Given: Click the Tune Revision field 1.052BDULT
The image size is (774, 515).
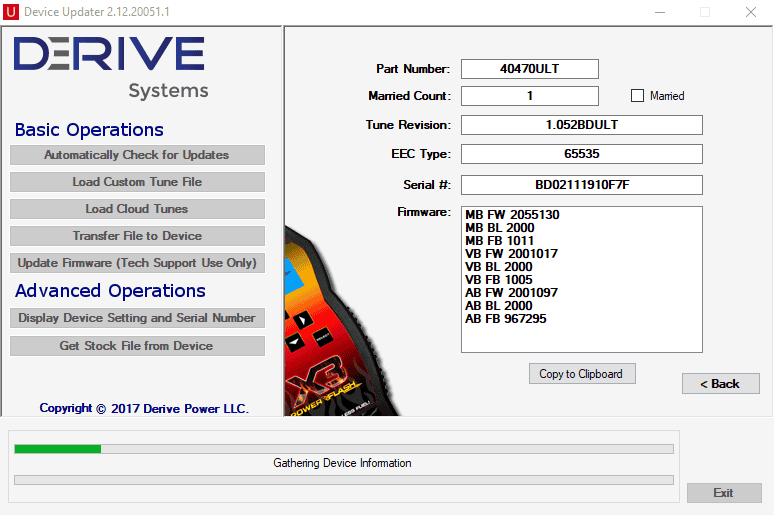Looking at the screenshot, I should [581, 125].
